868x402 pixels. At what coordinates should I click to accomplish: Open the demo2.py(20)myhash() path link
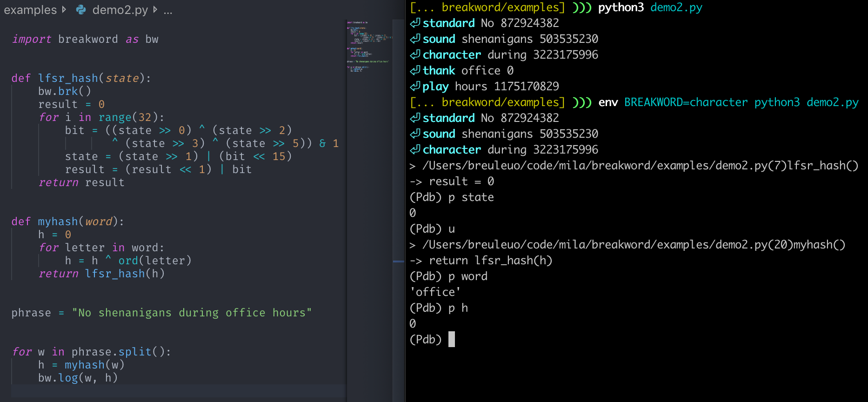[x=633, y=245]
